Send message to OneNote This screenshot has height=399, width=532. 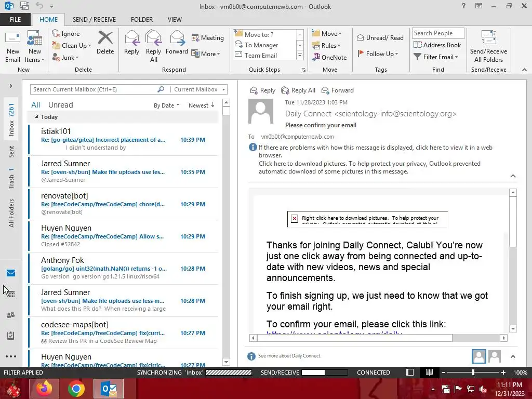329,57
